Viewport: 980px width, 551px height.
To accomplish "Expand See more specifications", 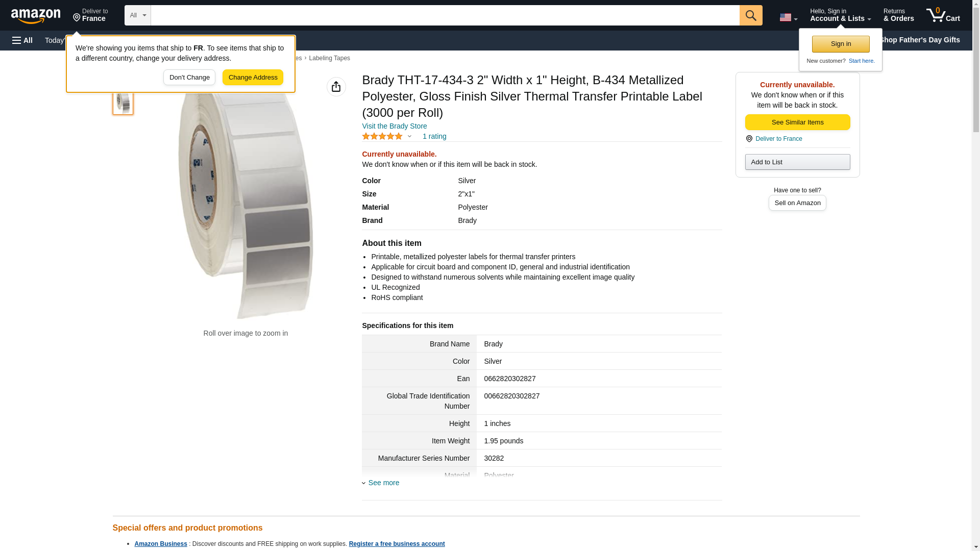I will coord(383,483).
